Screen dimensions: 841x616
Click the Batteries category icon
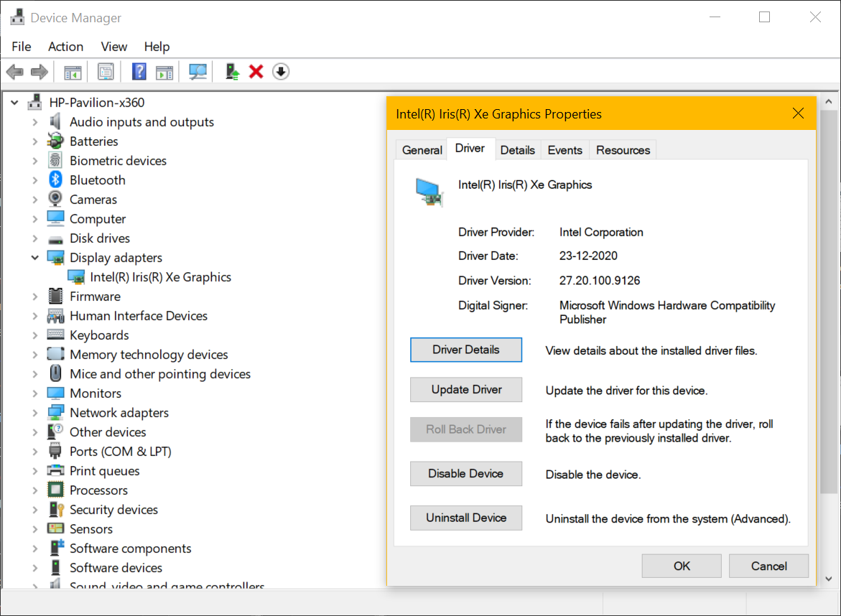click(x=55, y=141)
